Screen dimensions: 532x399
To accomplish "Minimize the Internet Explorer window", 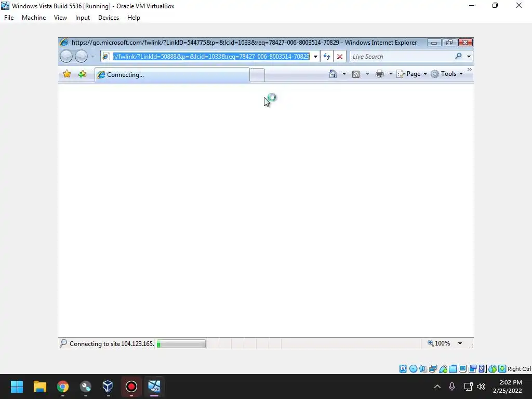I will [x=434, y=43].
